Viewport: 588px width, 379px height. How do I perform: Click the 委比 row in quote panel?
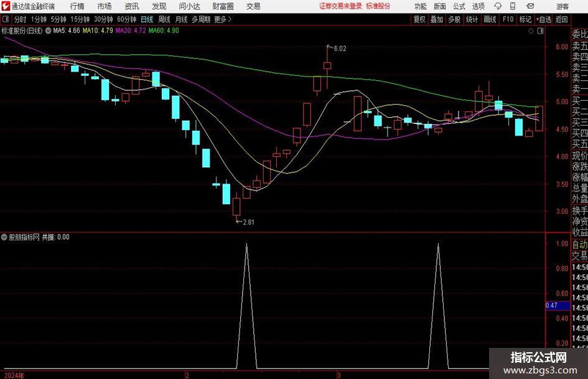coord(580,34)
